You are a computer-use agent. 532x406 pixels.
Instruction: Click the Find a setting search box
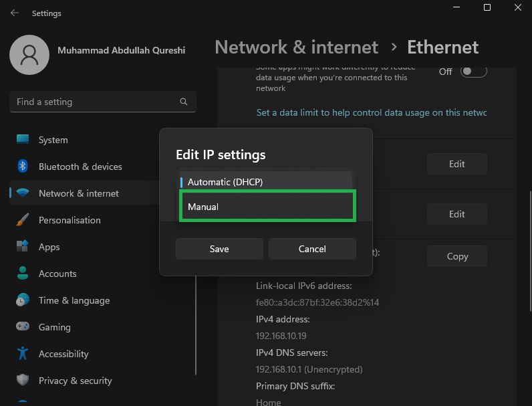point(94,102)
